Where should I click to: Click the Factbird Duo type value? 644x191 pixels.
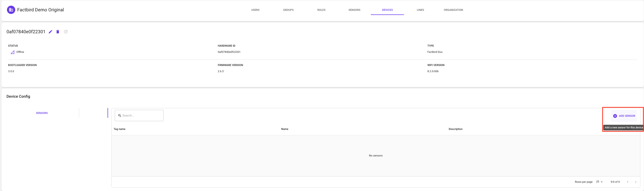click(435, 52)
